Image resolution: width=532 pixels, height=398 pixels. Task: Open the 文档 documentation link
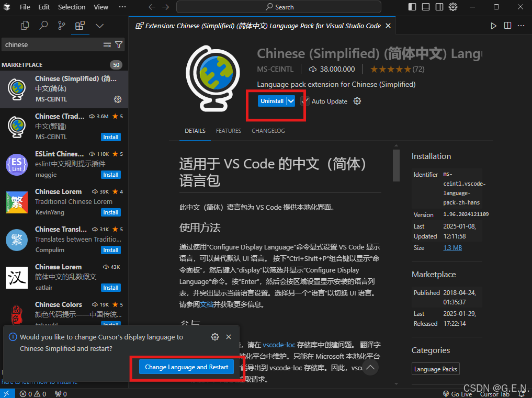click(206, 304)
